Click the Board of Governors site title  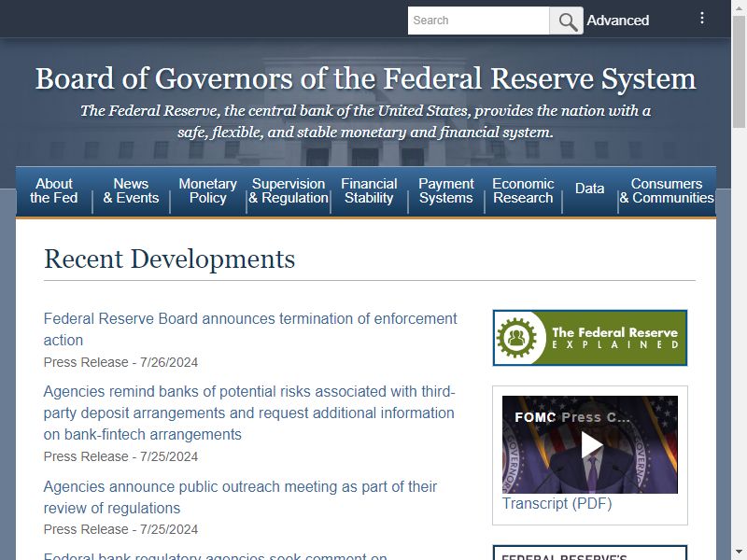tap(365, 78)
